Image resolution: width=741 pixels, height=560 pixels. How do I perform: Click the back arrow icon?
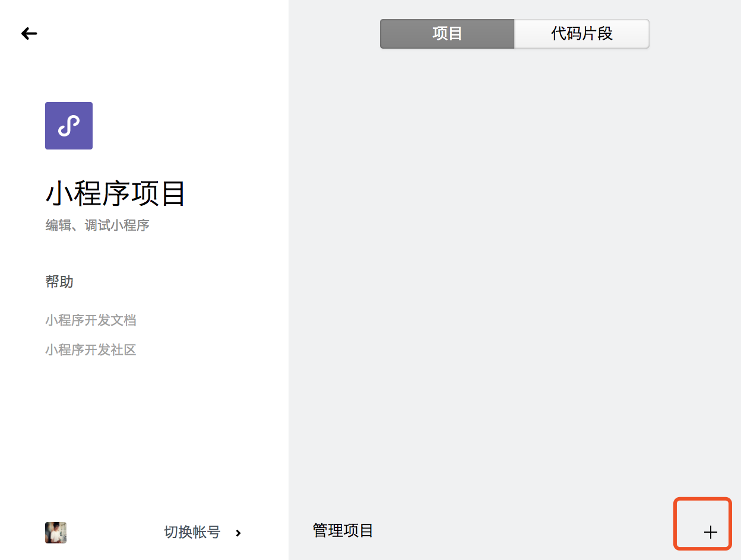29,34
